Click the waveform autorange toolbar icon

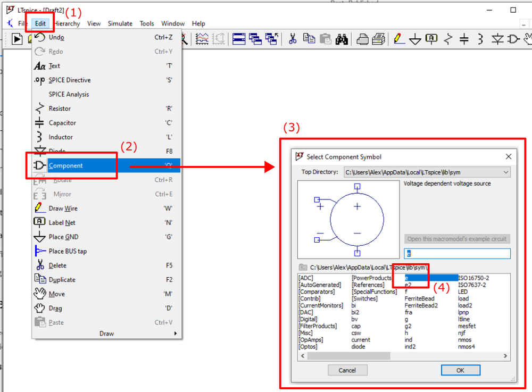[202, 39]
